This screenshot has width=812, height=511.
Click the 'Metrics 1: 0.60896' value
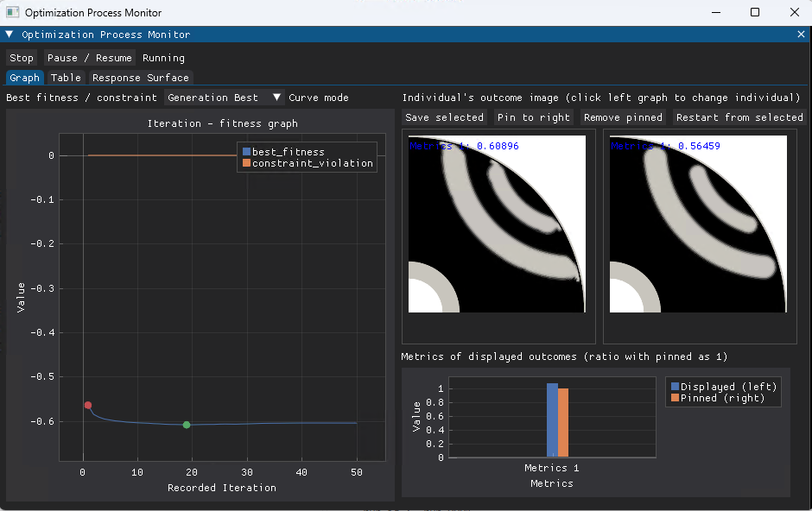(x=464, y=146)
